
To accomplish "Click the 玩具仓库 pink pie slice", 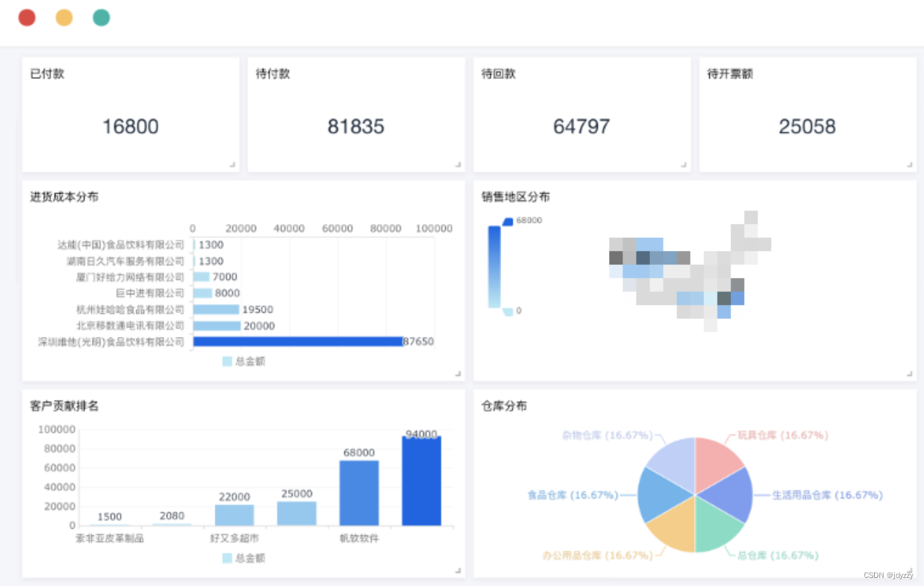I will [716, 462].
